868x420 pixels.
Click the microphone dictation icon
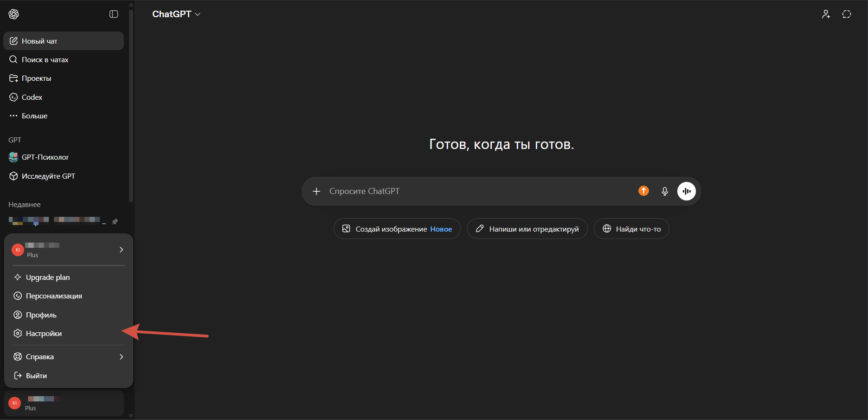tap(665, 191)
